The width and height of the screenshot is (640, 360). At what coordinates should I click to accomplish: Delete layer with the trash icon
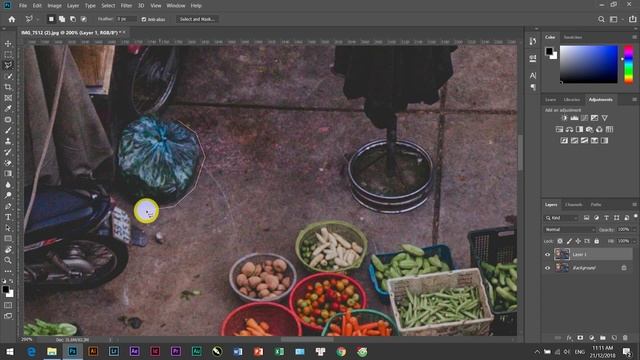click(x=625, y=338)
